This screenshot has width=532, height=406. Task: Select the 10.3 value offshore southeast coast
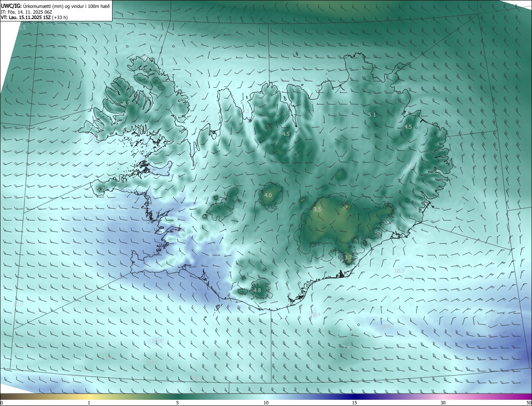tap(399, 271)
